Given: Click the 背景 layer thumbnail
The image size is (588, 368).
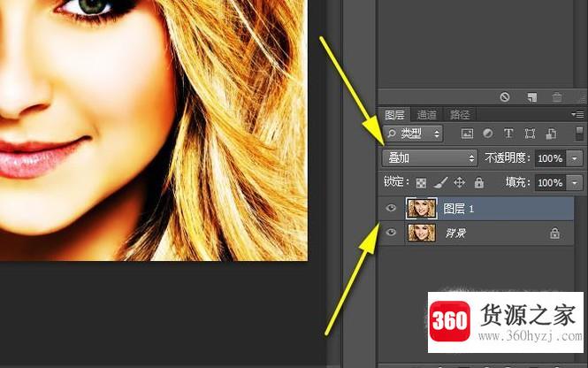Looking at the screenshot, I should (x=422, y=233).
